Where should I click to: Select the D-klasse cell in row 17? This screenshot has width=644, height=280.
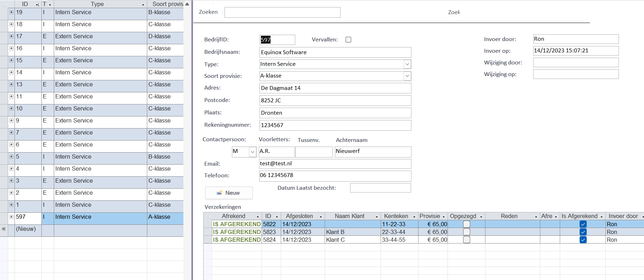point(165,38)
